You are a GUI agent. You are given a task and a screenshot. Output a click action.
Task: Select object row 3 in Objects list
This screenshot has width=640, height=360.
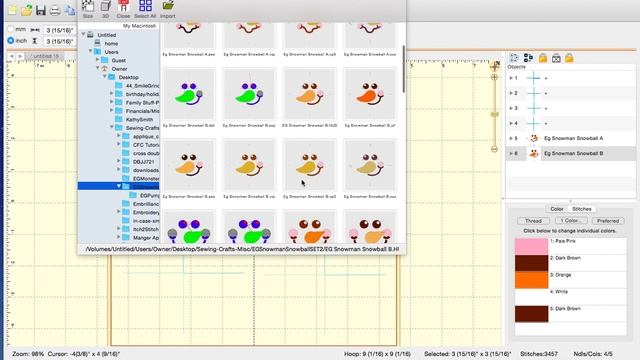pos(571,108)
